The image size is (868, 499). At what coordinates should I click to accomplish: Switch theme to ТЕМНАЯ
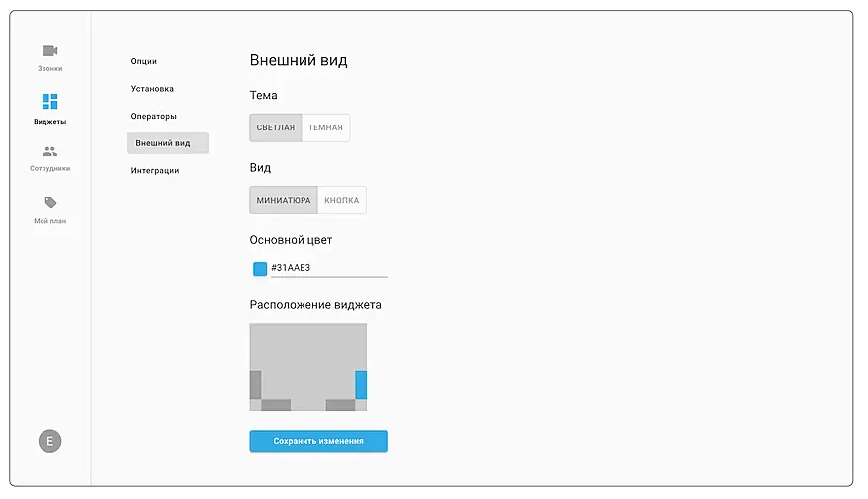coord(325,127)
